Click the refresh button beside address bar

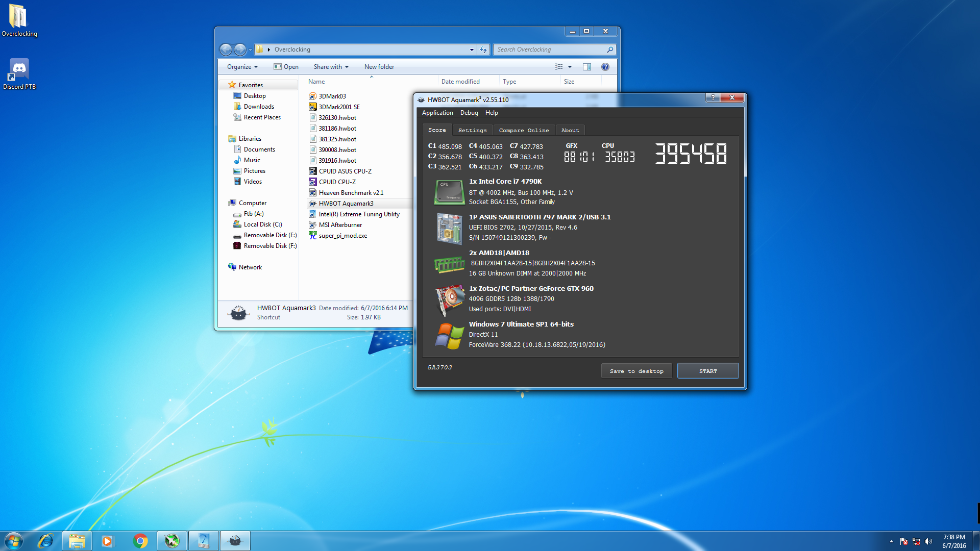(x=483, y=49)
